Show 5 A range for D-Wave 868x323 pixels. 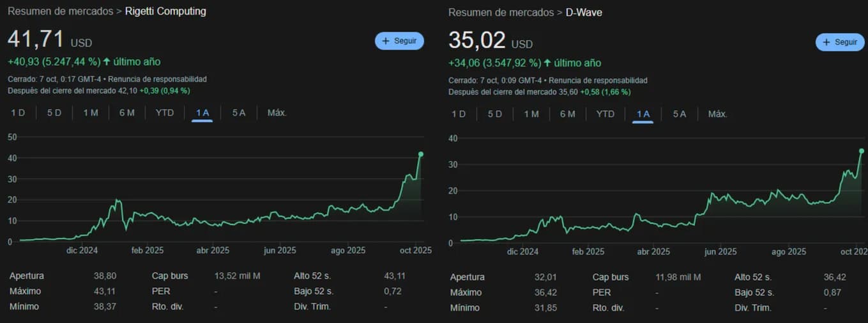click(680, 114)
